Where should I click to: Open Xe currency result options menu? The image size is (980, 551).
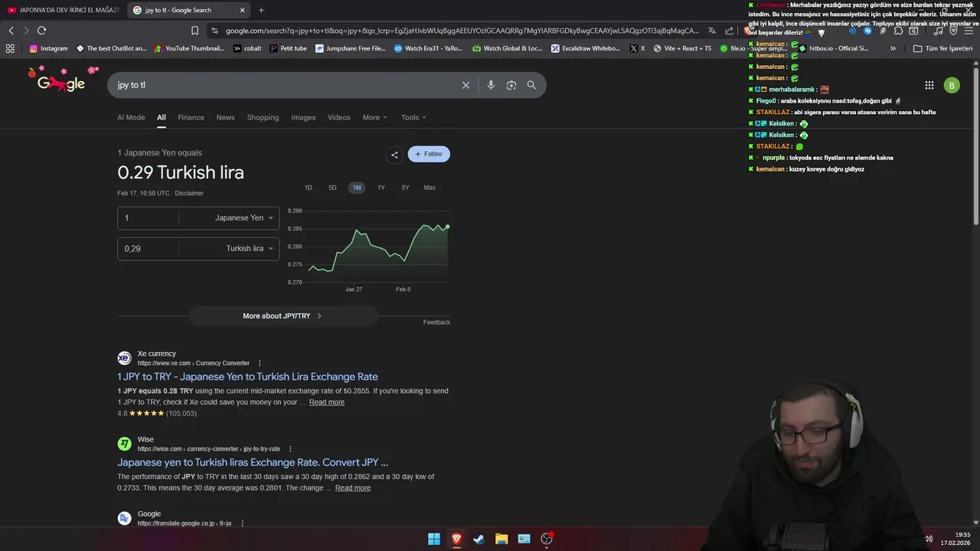pos(260,364)
